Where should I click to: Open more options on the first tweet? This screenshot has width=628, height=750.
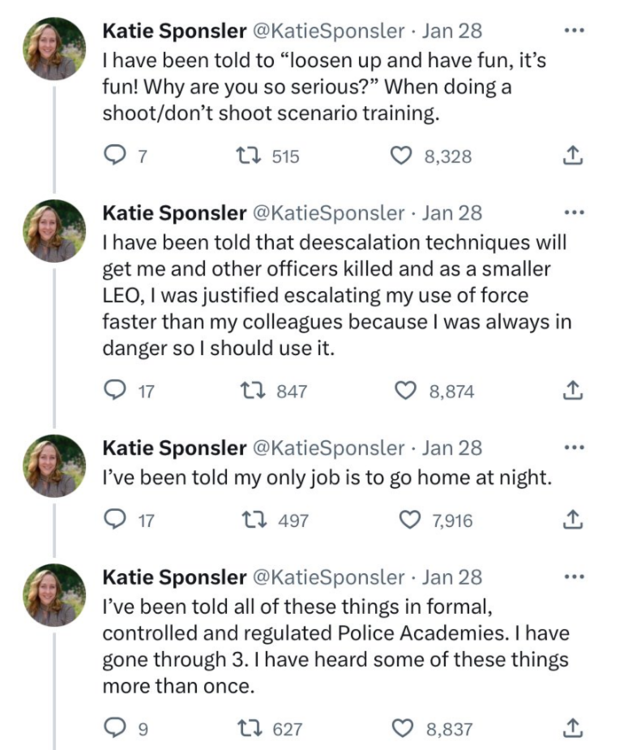coord(573,32)
